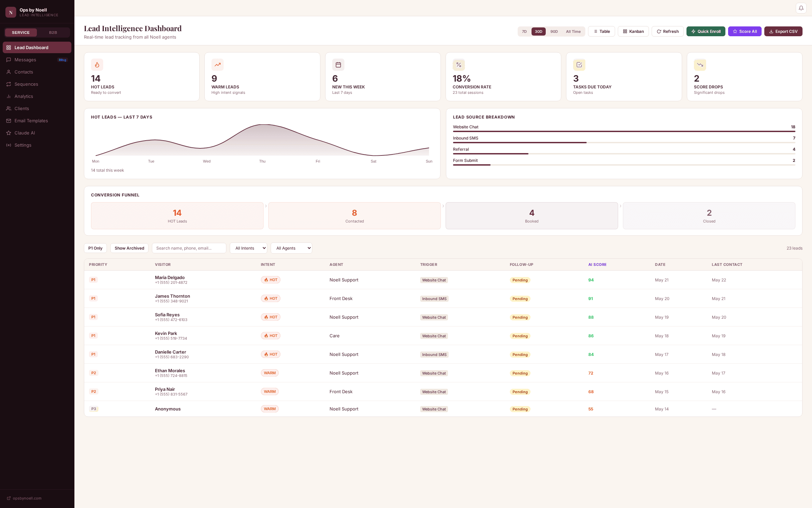Select the All Time range
The width and height of the screenshot is (812, 508).
pos(573,31)
